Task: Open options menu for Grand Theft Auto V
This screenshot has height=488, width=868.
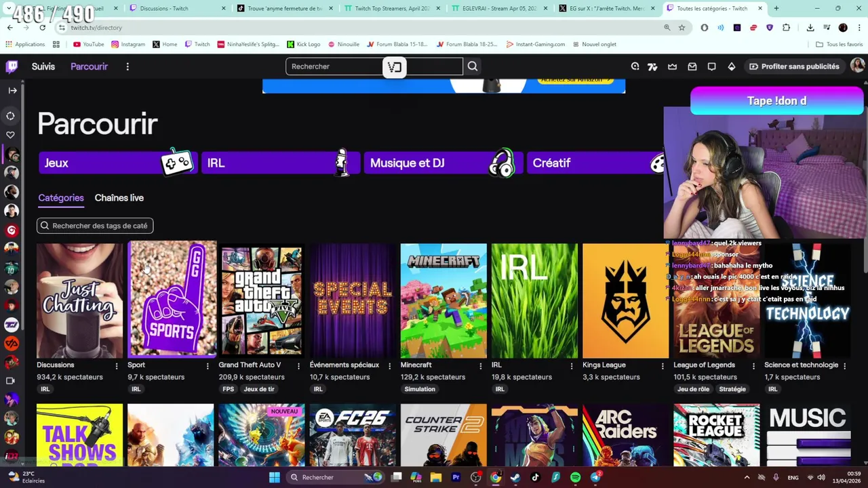Action: tap(298, 366)
